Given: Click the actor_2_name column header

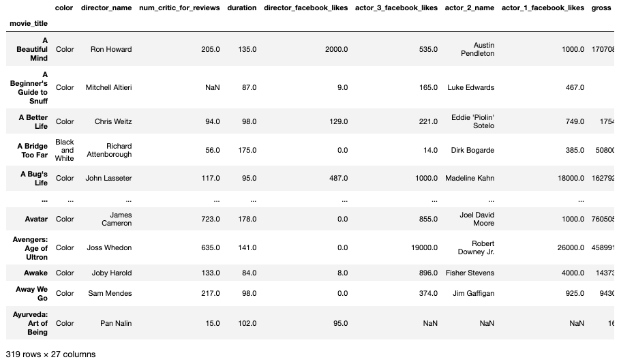Looking at the screenshot, I should pos(470,8).
